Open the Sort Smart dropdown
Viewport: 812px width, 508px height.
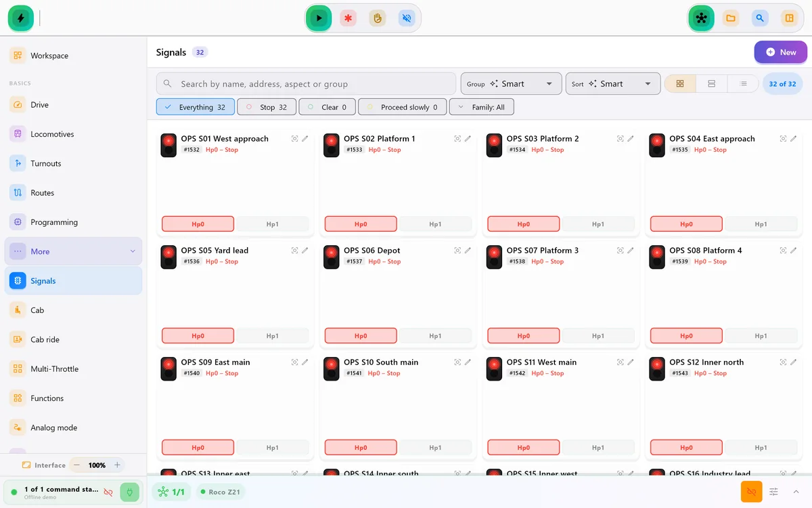coord(613,84)
